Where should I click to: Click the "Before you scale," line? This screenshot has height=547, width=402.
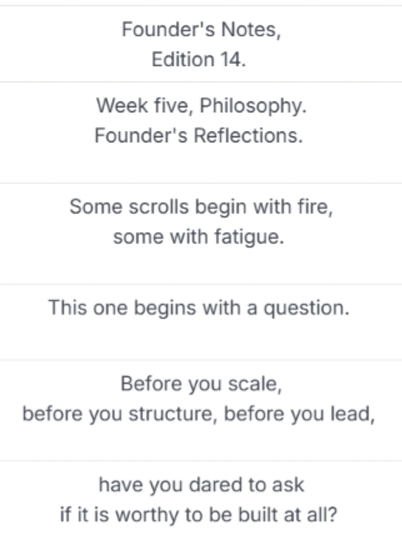tap(201, 384)
